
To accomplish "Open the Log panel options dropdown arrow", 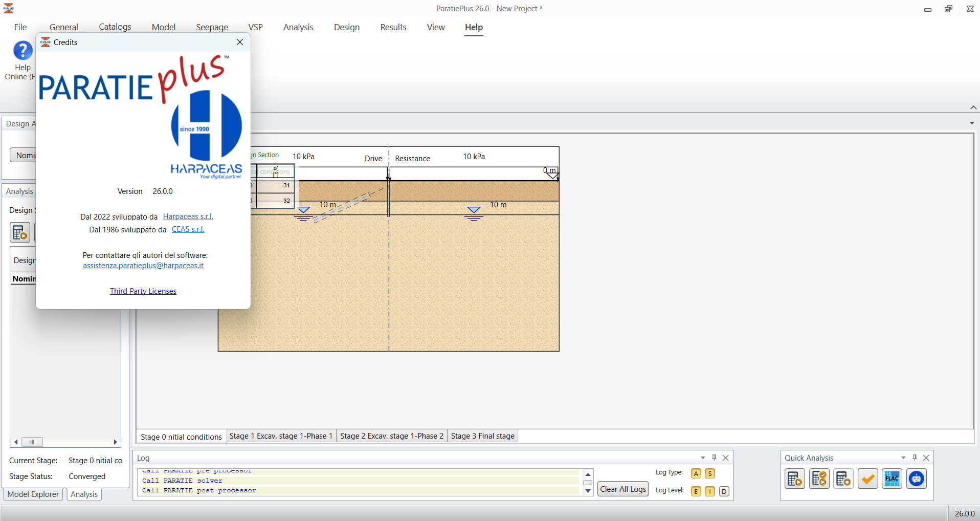I will click(x=703, y=458).
